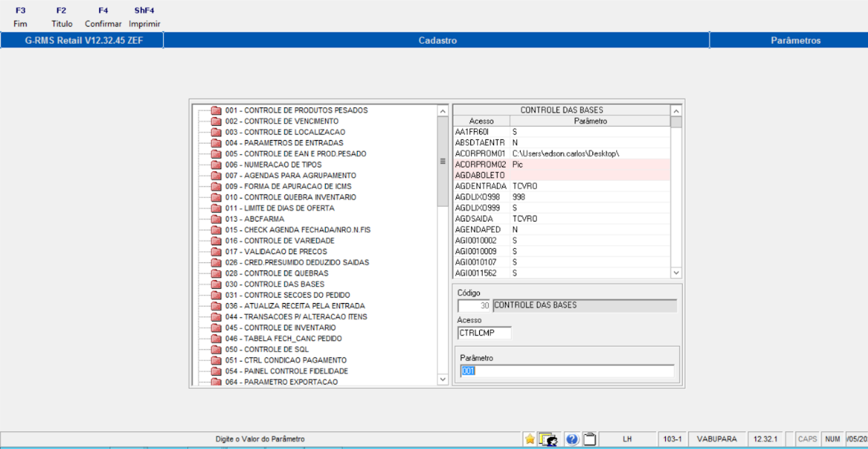Click tree list scrollbar thumb
The image size is (868, 449).
pyautogui.click(x=442, y=161)
